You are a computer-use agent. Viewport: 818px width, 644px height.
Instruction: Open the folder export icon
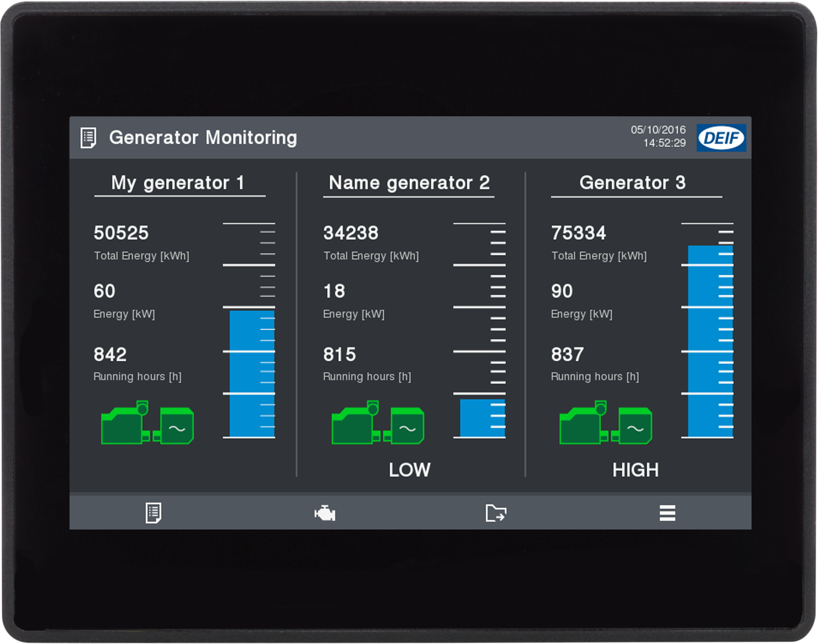click(495, 513)
